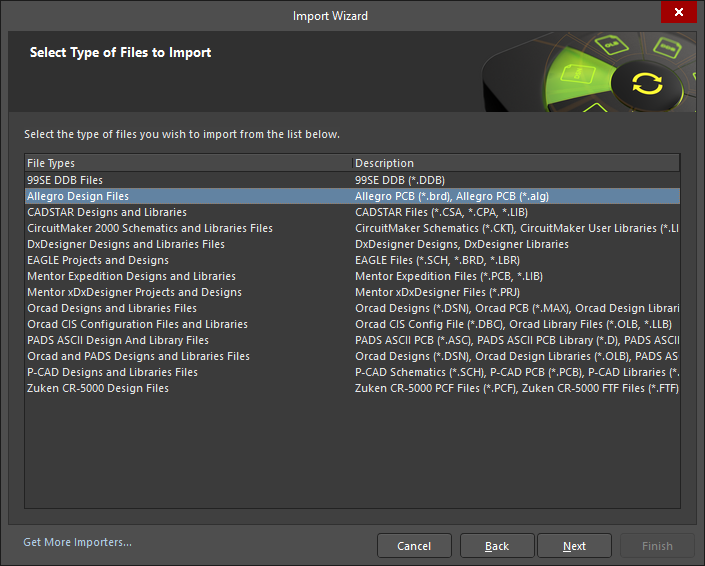Click P-CAD Schematics (*.SCH) description cell
This screenshot has height=566, width=705.
517,372
